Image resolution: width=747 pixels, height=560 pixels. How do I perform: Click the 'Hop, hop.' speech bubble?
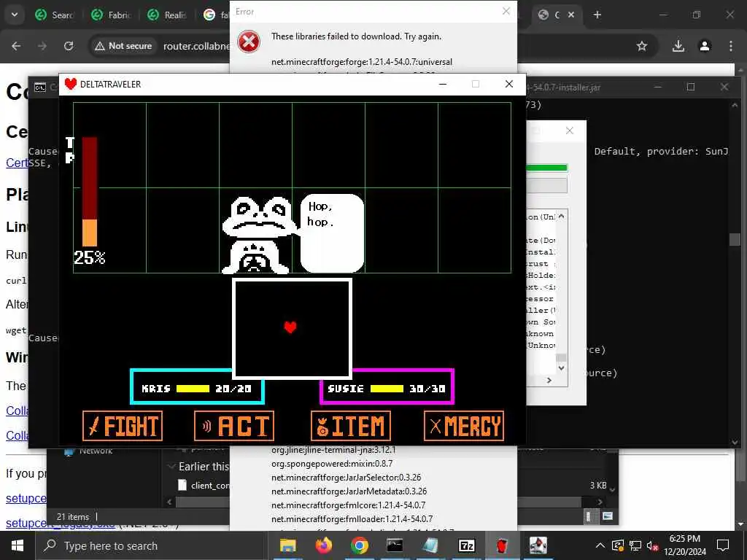tap(332, 233)
